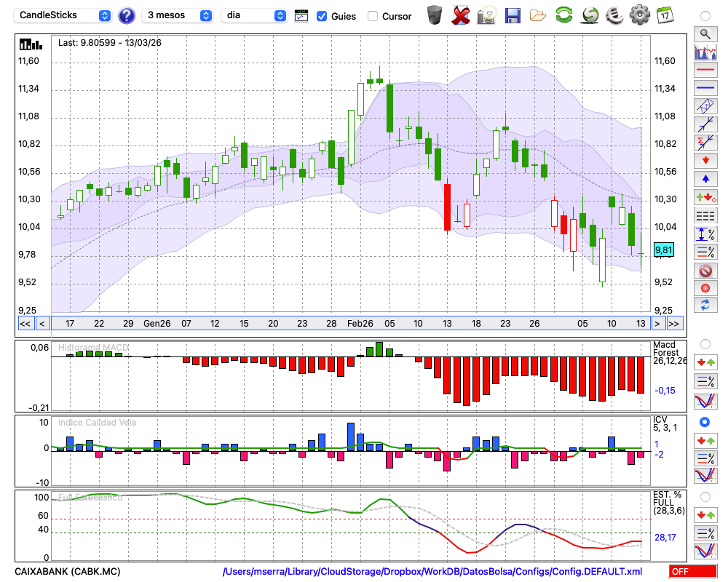Image resolution: width=728 pixels, height=582 pixels.
Task: Click the 9,81 current price label
Action: (x=663, y=250)
